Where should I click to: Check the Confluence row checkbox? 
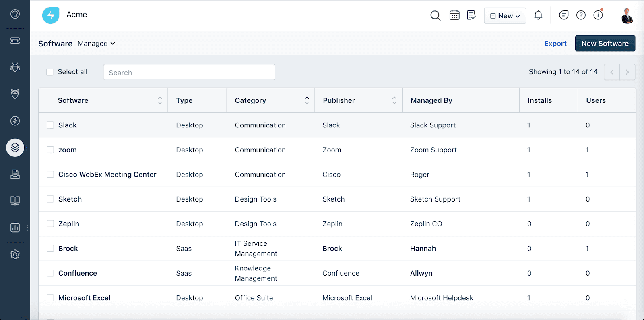pos(50,273)
